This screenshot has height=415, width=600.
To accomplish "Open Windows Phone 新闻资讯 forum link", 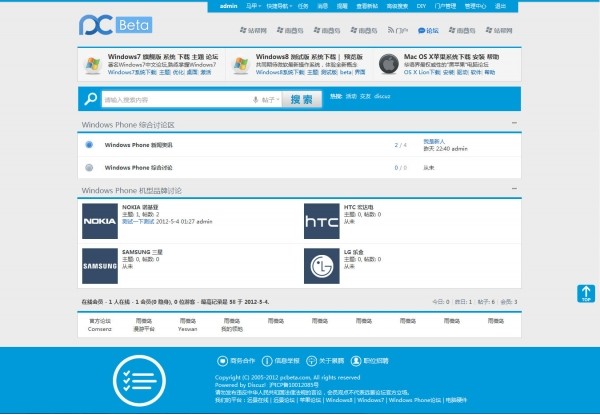I will click(x=139, y=145).
